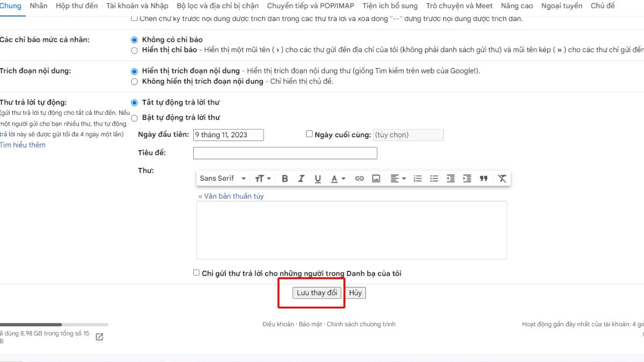Screen dimensions: 644x362
Task: Switch to the 'Bộ lọc và địa chỉ bị chặn' tab
Action: [x=217, y=6]
